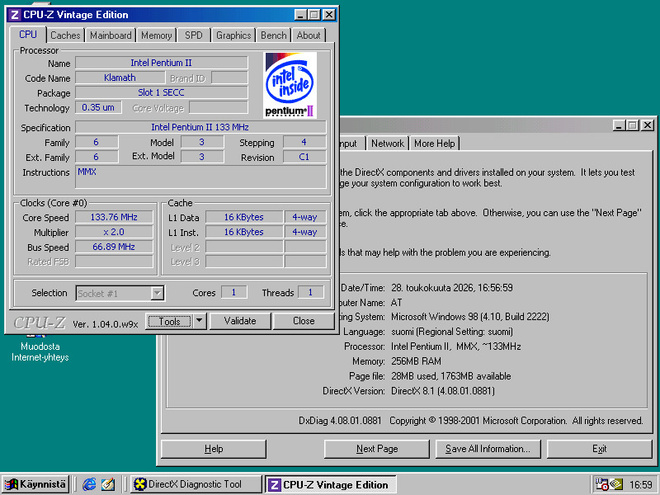The height and width of the screenshot is (495, 660).
Task: Click the Instructions field showing MMX
Action: point(201,177)
